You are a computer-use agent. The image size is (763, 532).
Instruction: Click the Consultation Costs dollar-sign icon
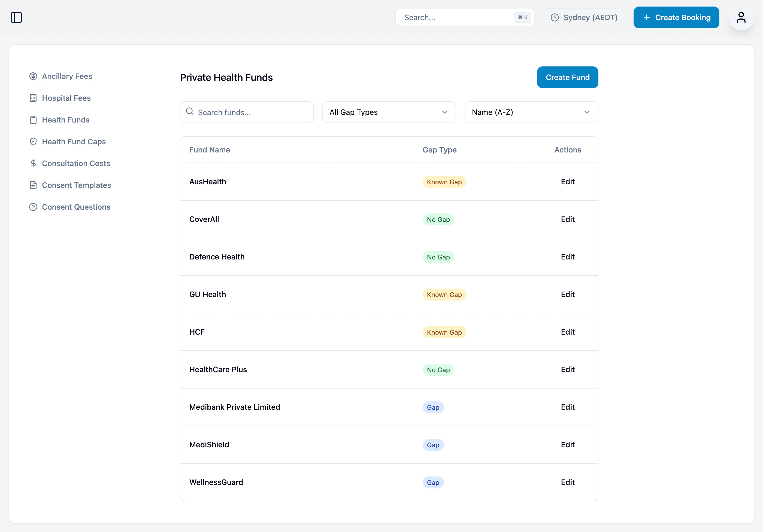click(33, 163)
